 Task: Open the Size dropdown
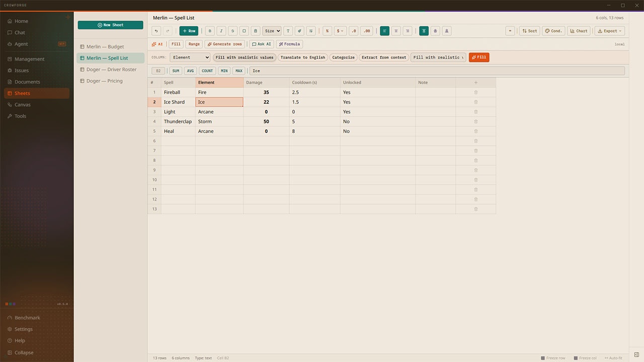click(272, 31)
